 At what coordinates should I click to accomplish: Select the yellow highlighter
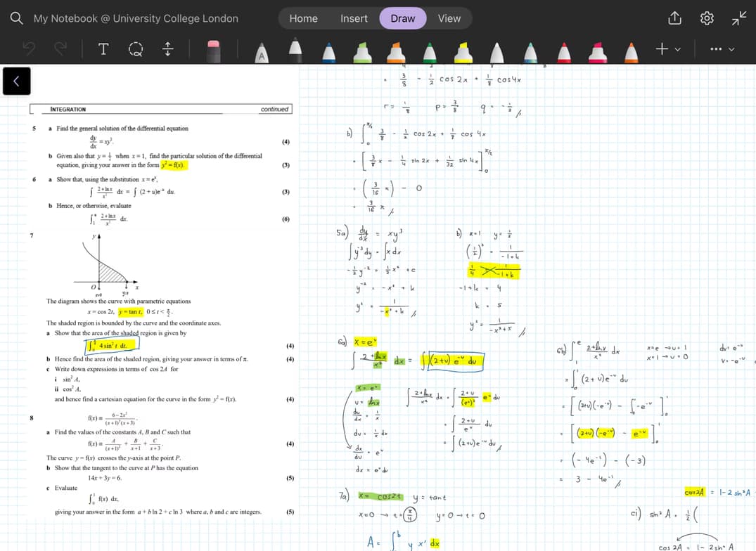coord(463,51)
